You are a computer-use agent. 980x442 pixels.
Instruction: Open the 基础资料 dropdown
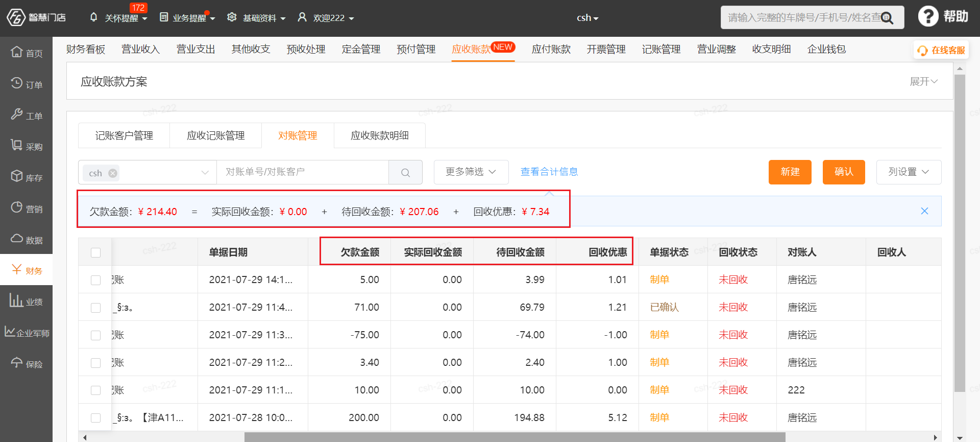[264, 18]
